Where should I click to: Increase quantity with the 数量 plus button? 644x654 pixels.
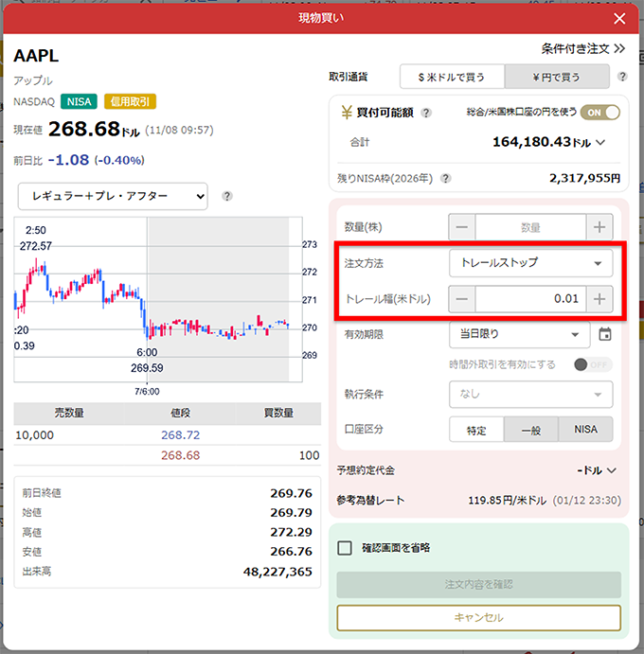599,227
